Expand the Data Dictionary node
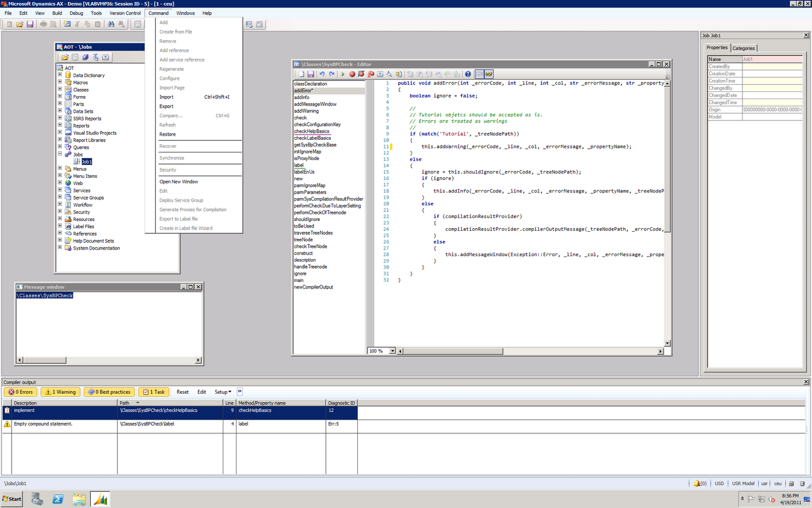The width and height of the screenshot is (812, 508). pos(60,75)
